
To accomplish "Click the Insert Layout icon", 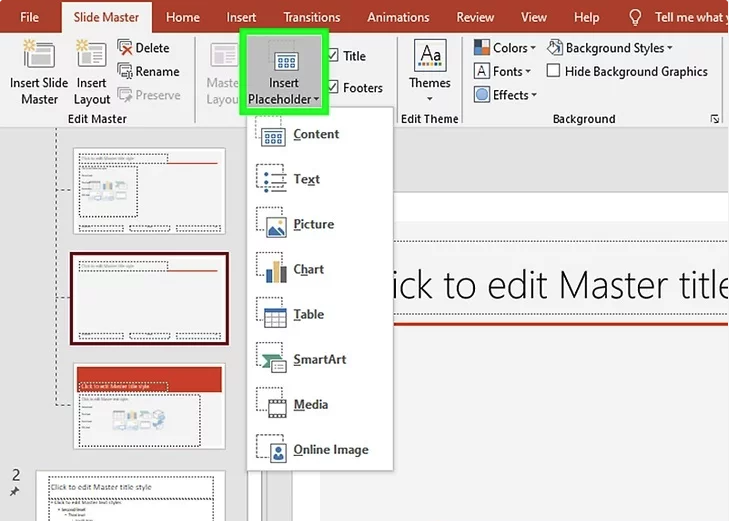I will point(91,54).
